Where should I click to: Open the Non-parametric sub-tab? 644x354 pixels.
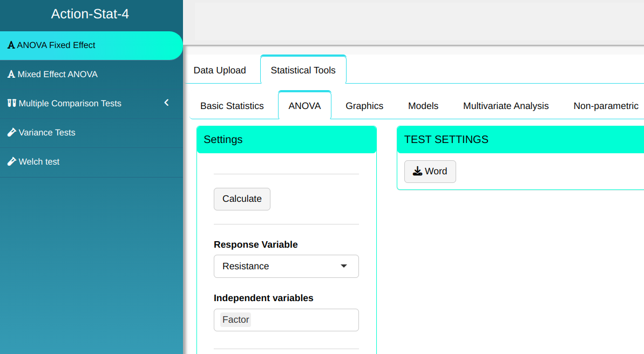(606, 106)
